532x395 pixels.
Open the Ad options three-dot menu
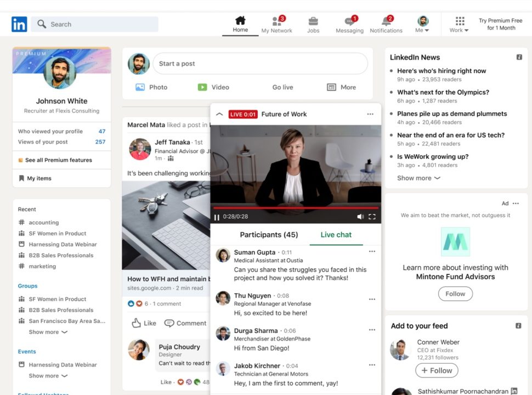tap(516, 204)
